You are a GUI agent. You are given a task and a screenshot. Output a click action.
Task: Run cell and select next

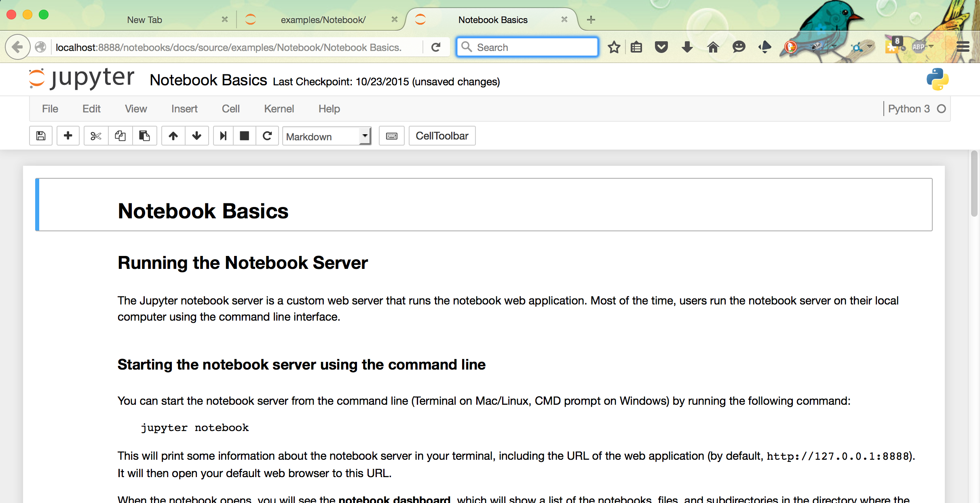click(x=223, y=136)
